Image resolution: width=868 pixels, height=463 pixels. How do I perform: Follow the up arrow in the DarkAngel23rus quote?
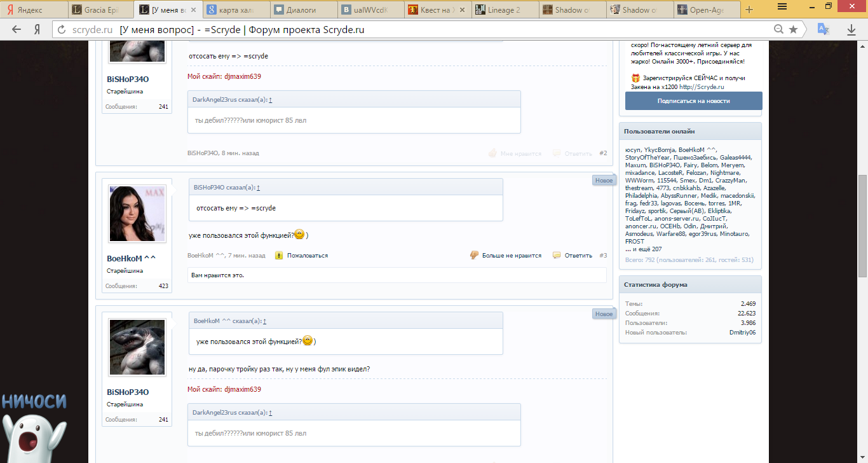(271, 100)
